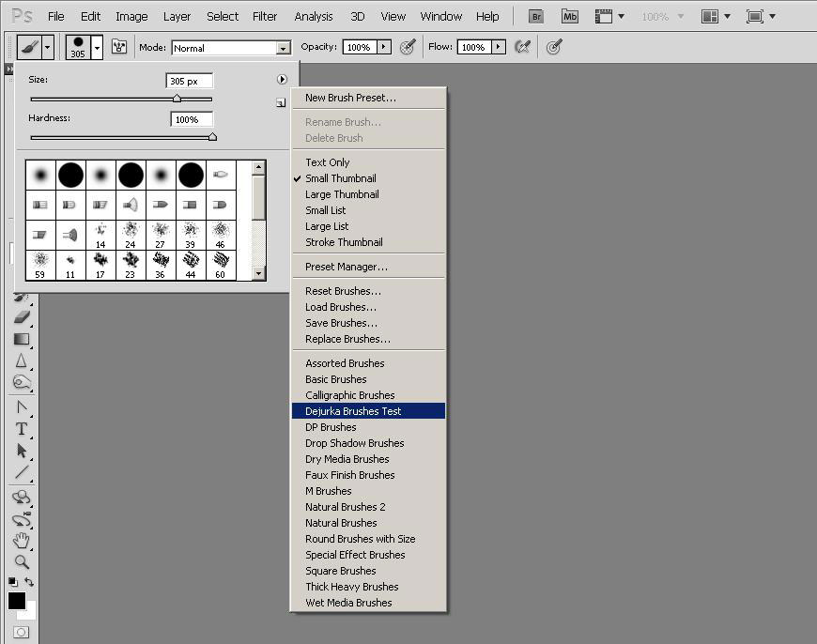Launch Adobe Bridge from the Br icon
This screenshot has height=644, width=817.
[x=536, y=16]
